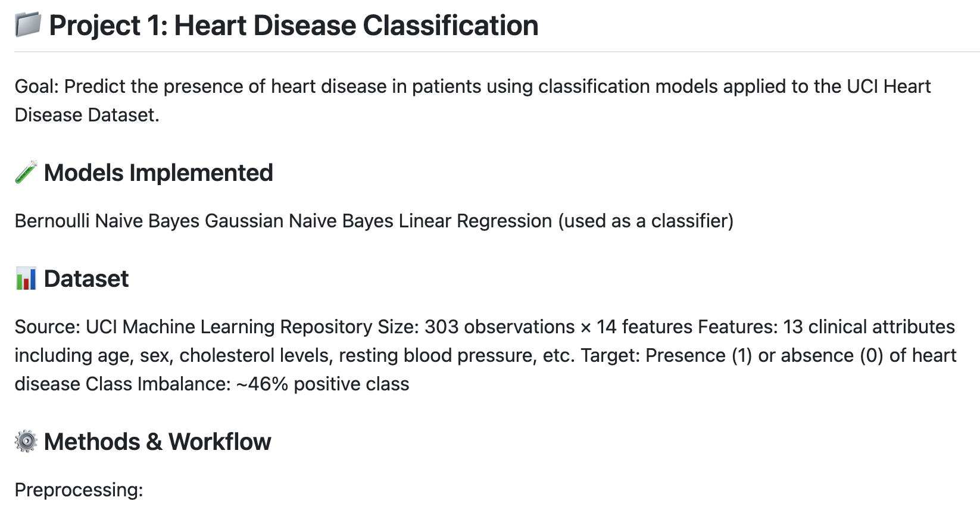Click the Goal: text at paragraph start

(x=37, y=86)
